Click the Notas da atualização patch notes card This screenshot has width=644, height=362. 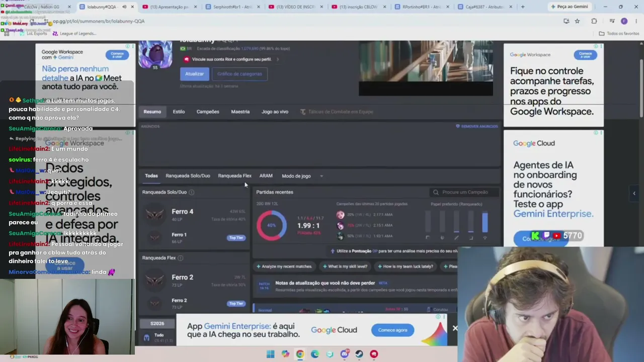(x=355, y=287)
